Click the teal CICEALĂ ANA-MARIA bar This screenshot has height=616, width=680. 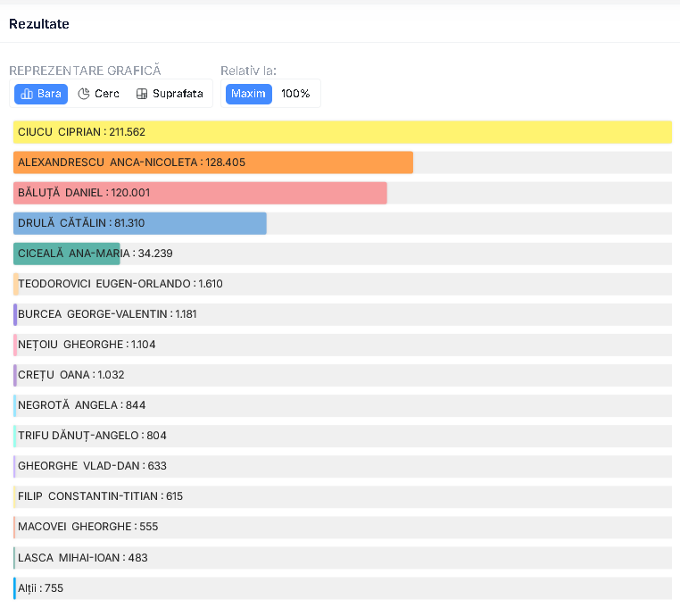[67, 254]
